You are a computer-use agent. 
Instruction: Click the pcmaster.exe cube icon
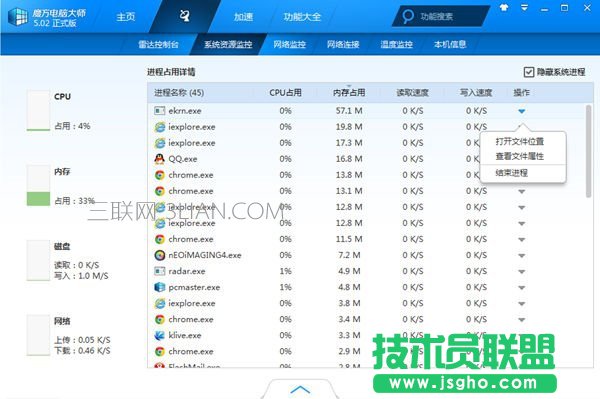click(159, 287)
